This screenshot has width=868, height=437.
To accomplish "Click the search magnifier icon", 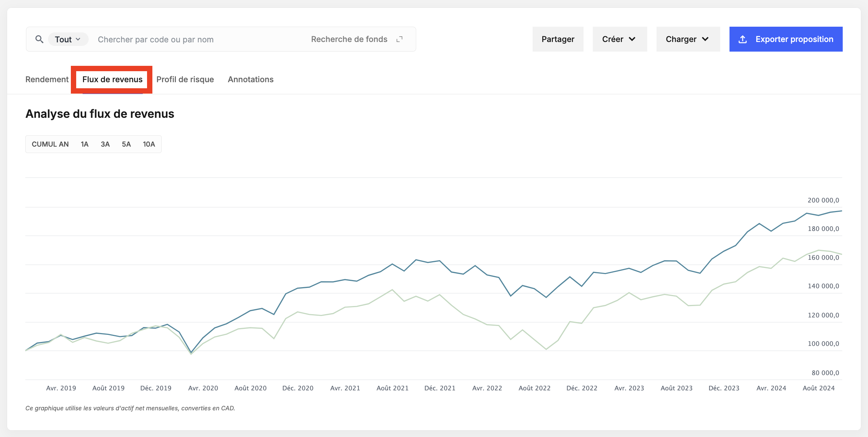I will 39,39.
